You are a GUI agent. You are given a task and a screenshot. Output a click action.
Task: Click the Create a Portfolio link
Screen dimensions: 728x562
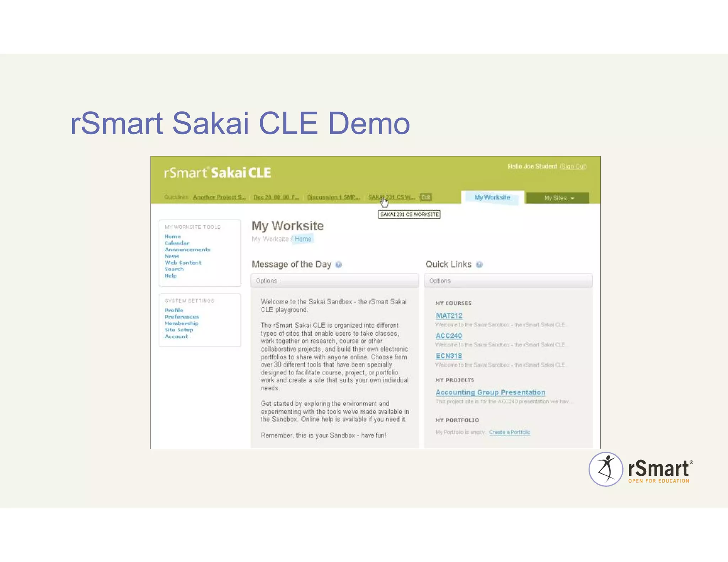pos(510,432)
